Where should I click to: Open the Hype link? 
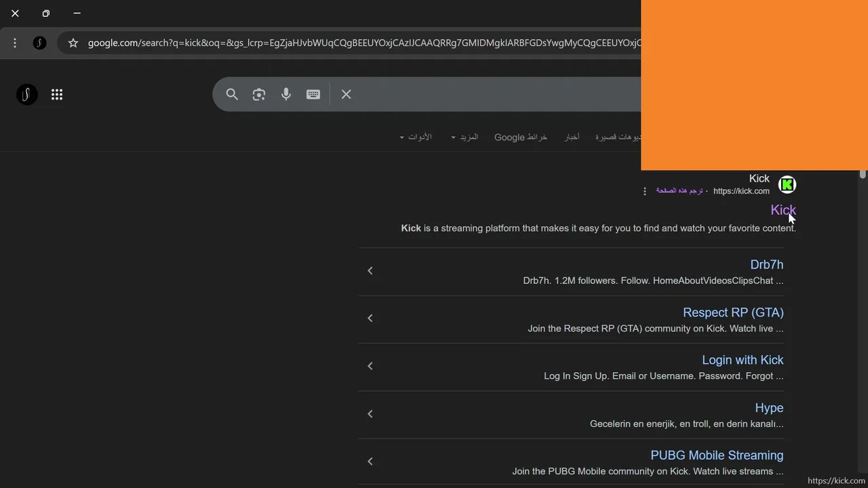pyautogui.click(x=769, y=407)
